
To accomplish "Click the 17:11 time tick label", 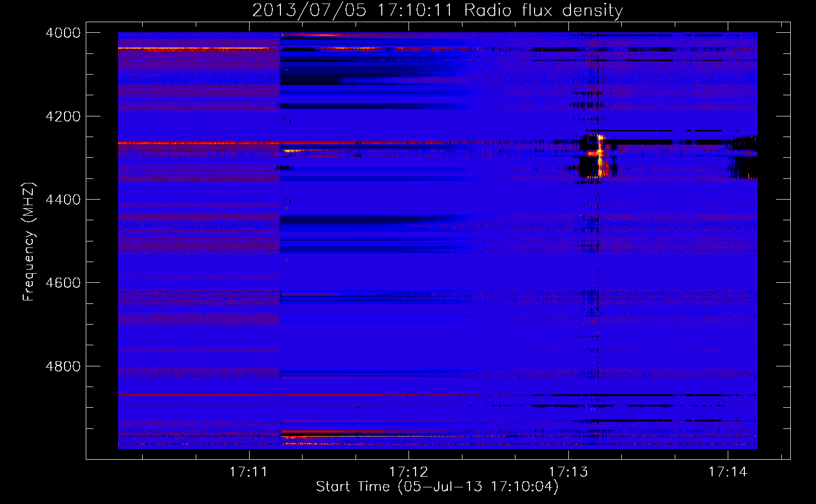I will point(248,472).
